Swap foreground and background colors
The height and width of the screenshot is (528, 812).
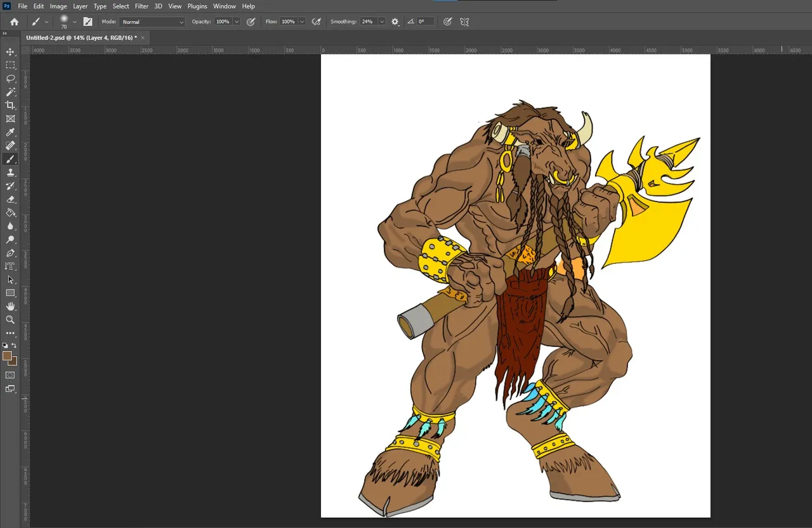click(14, 346)
